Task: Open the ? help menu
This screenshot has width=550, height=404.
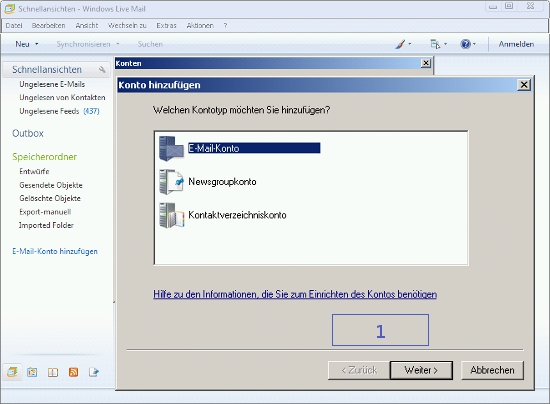Action: pos(225,26)
